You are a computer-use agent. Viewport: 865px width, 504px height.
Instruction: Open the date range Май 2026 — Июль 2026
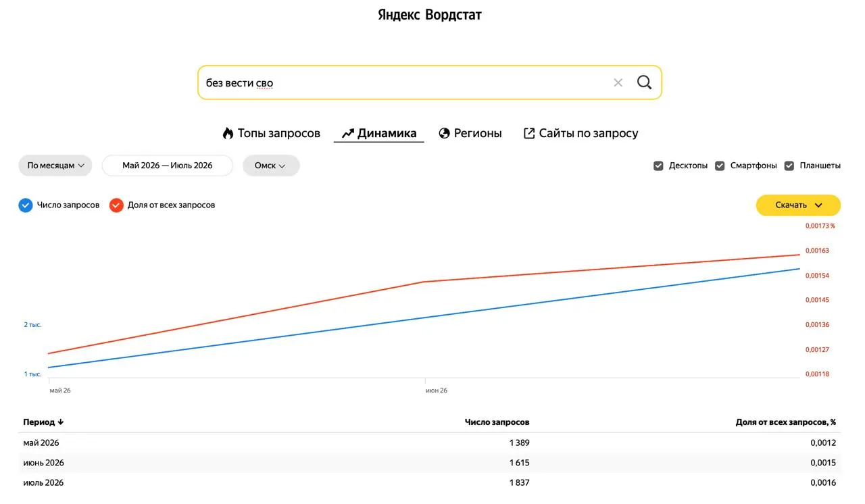(x=168, y=166)
